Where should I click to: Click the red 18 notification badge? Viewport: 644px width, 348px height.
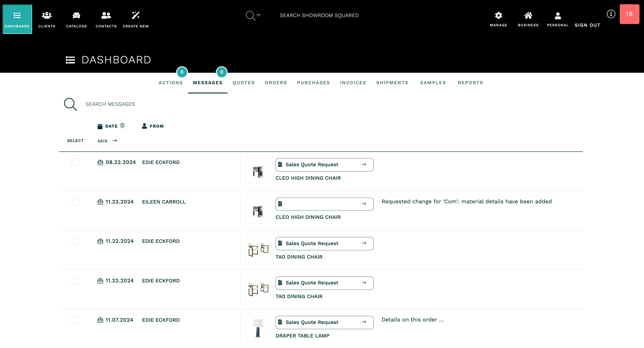pyautogui.click(x=629, y=14)
